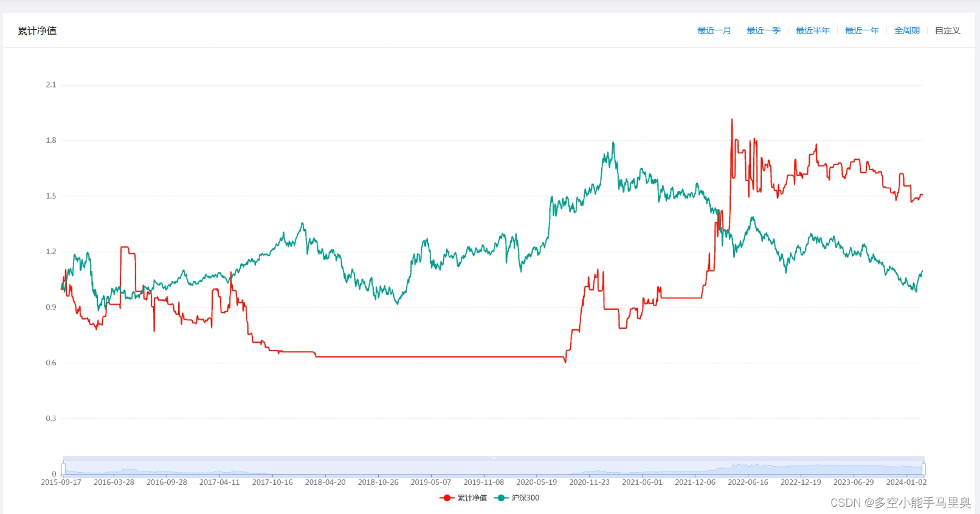980x514 pixels.
Task: Click the 2017-10-16 x-axis date label
Action: point(272,482)
